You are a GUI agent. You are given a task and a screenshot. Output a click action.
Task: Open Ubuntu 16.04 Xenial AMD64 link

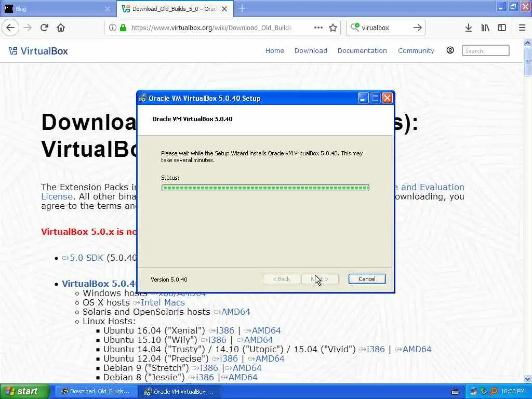click(x=262, y=330)
